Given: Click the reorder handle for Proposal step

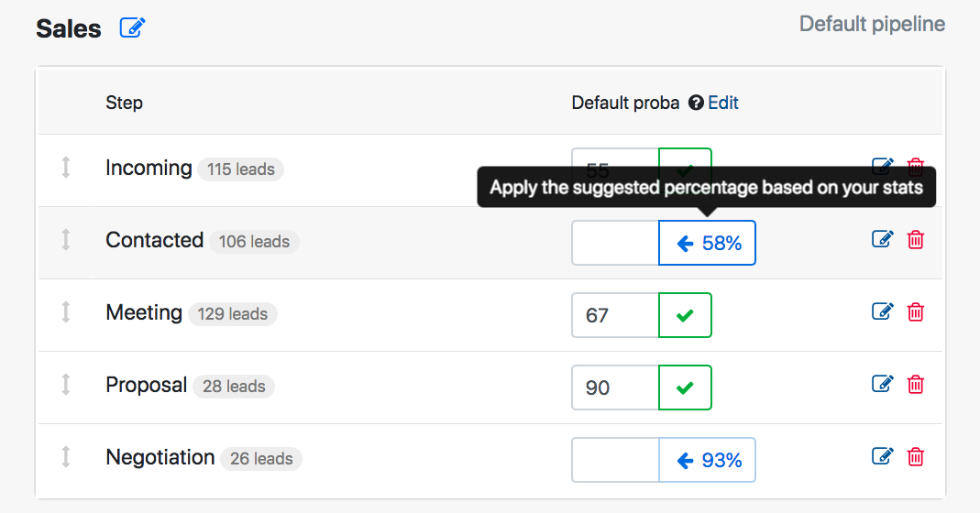Looking at the screenshot, I should coord(66,385).
